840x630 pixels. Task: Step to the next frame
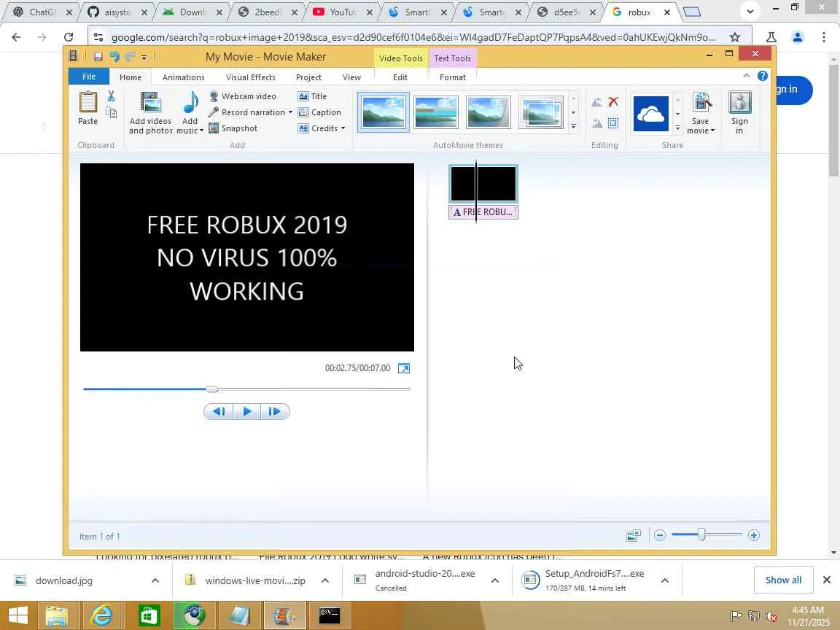275,411
